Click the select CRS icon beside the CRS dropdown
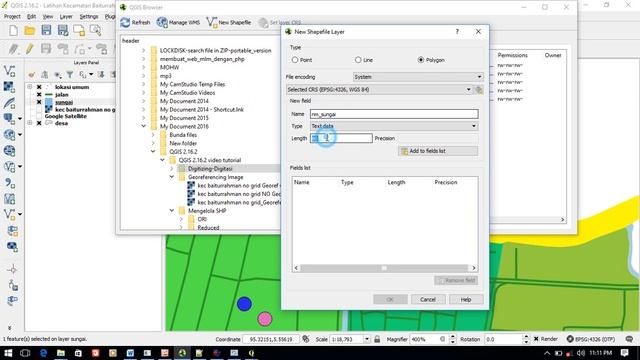The height and width of the screenshot is (360, 640). [x=479, y=89]
